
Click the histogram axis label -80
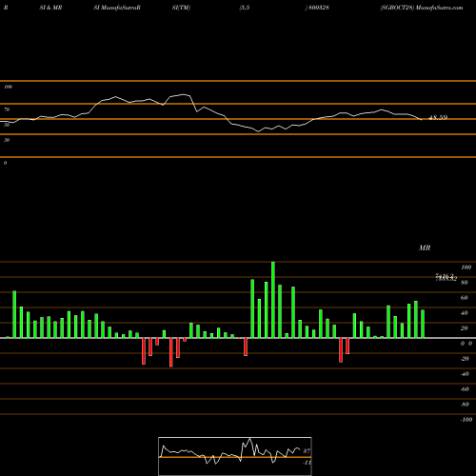(465, 405)
